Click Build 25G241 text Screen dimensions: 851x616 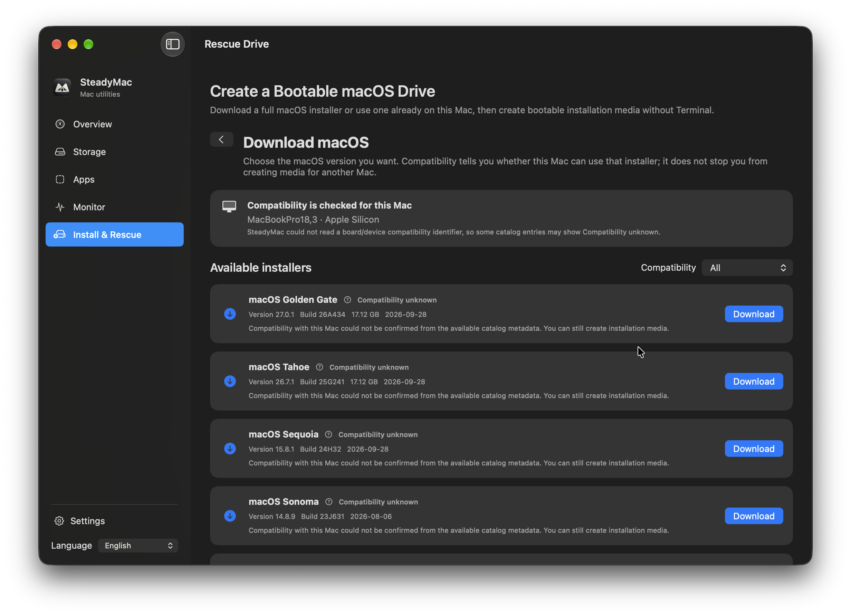click(322, 382)
